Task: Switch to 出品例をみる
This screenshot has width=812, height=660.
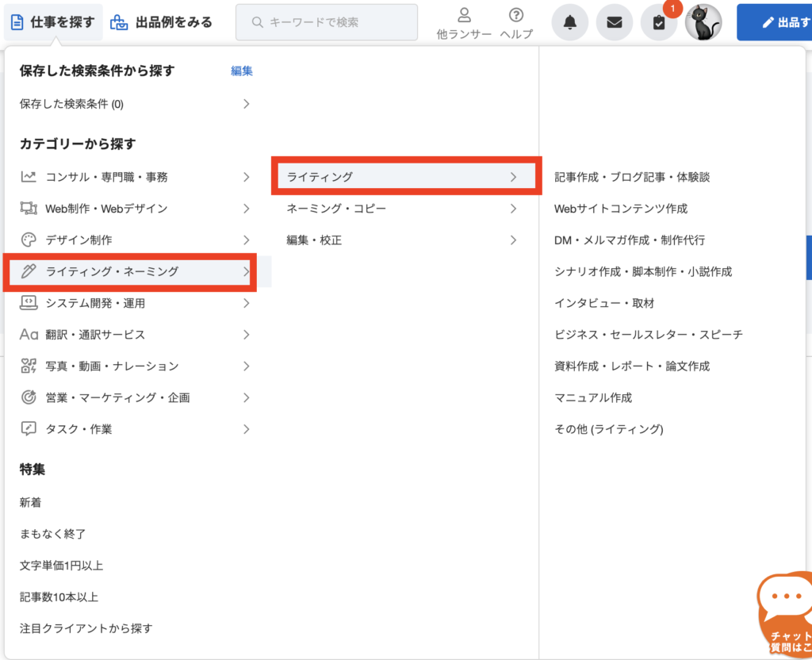Action: (162, 21)
